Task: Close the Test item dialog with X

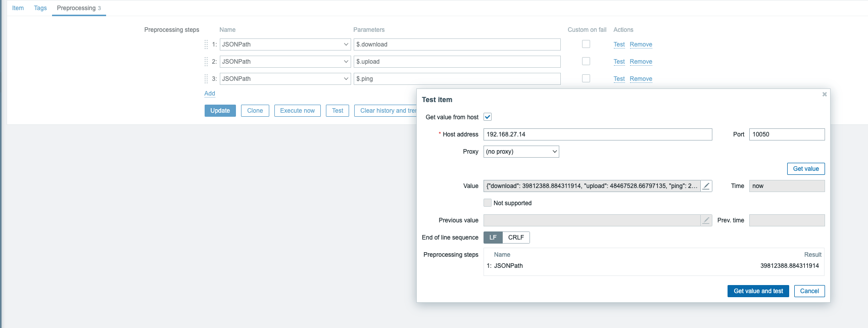Action: [825, 95]
